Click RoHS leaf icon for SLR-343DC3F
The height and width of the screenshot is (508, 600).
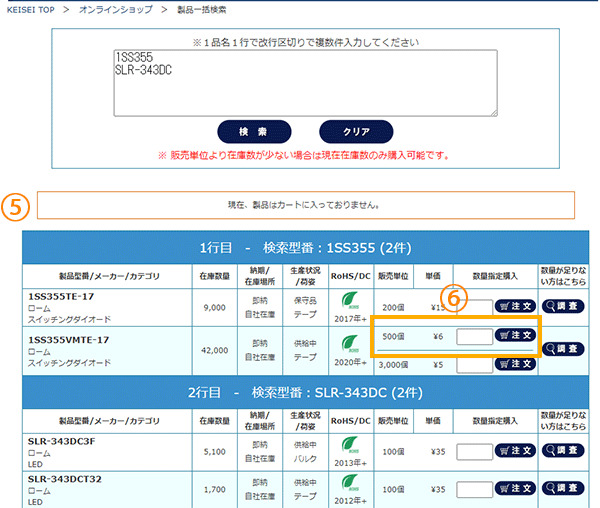pos(350,445)
